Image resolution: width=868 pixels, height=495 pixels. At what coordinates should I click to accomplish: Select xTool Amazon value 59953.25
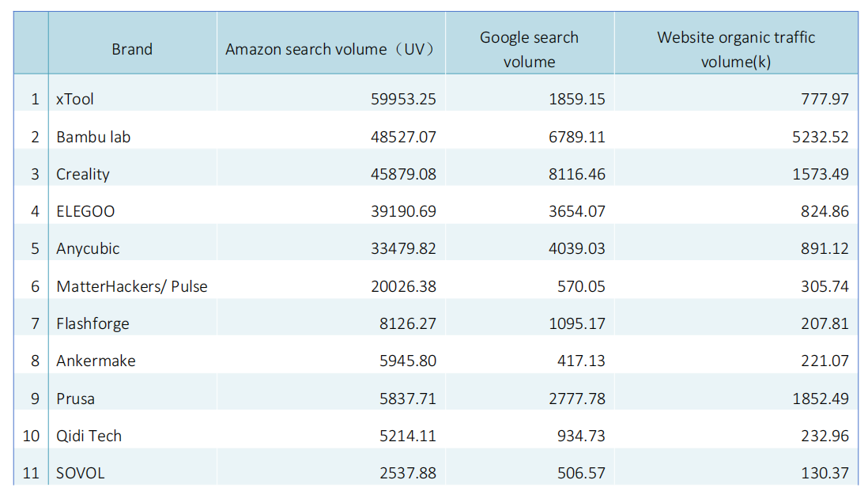tap(403, 99)
